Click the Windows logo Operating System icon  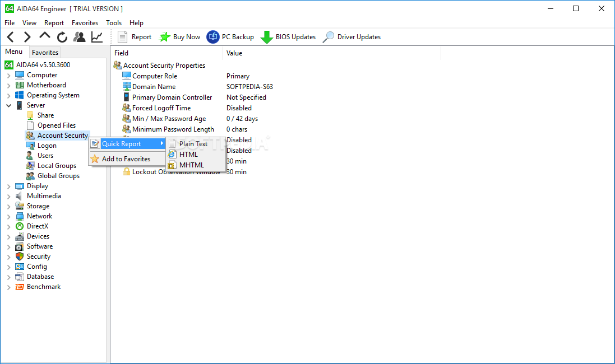19,95
